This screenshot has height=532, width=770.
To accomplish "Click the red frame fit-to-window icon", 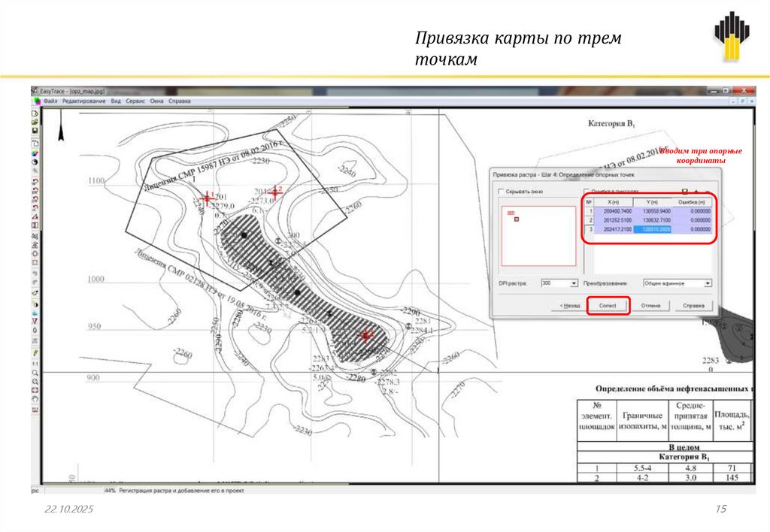I will (35, 390).
